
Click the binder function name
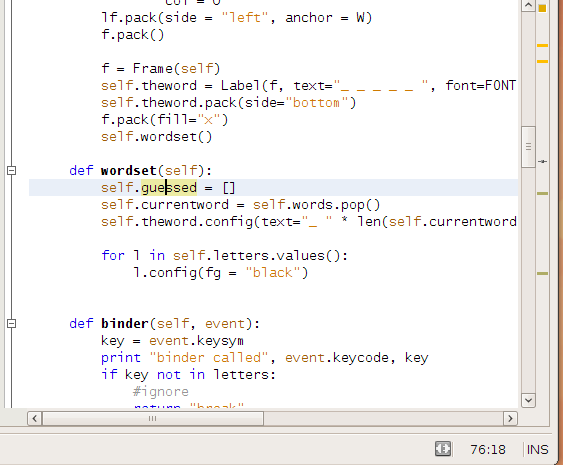(125, 324)
